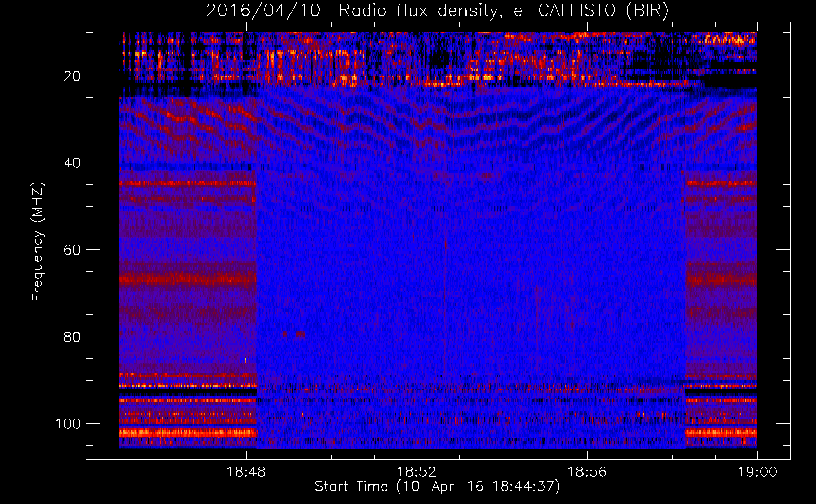
Task: Click the plot title '2016/04/10 Radio flux density, e-CALLISTO (BIR)'
Action: [437, 11]
